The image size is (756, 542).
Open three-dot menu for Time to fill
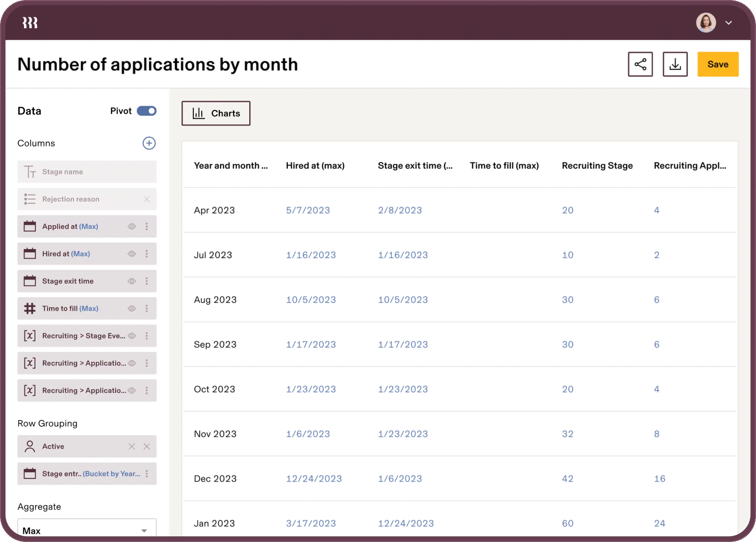pos(147,309)
